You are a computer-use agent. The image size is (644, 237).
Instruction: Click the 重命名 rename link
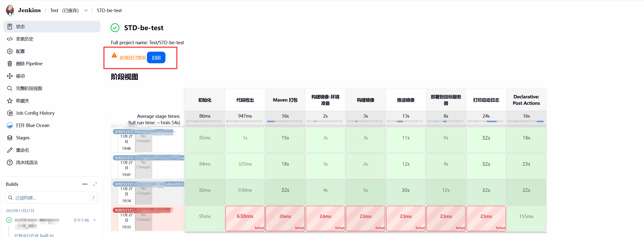[x=22, y=150]
